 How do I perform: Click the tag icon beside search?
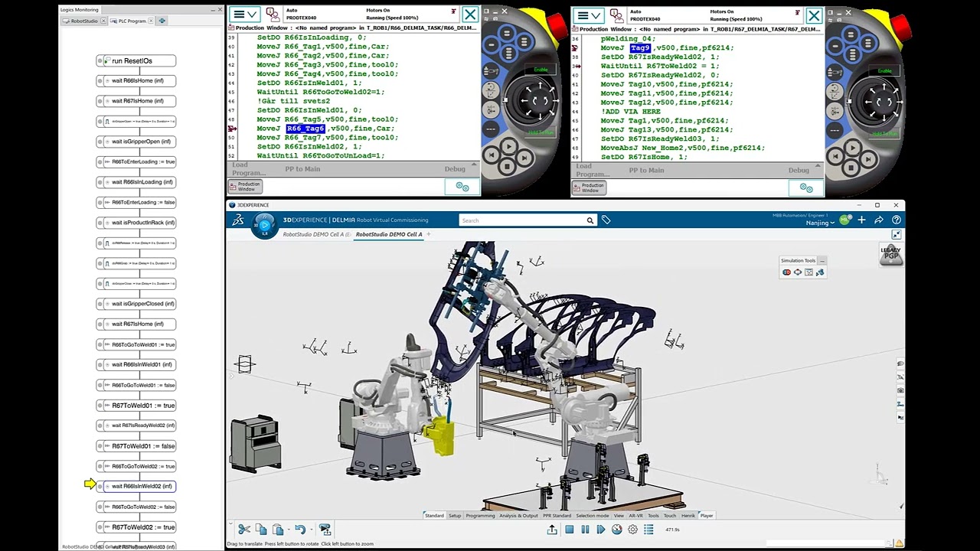tap(606, 220)
